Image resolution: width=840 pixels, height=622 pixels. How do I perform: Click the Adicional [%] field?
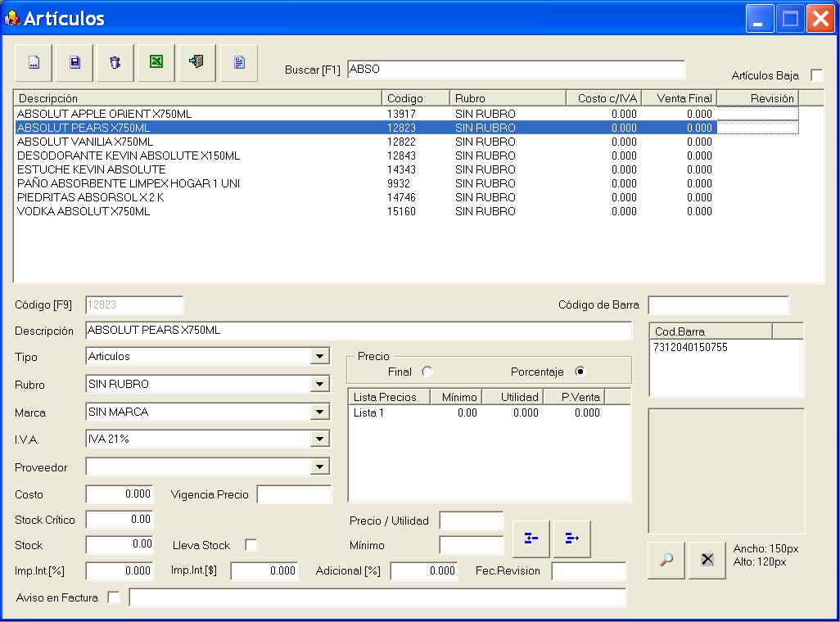point(424,571)
